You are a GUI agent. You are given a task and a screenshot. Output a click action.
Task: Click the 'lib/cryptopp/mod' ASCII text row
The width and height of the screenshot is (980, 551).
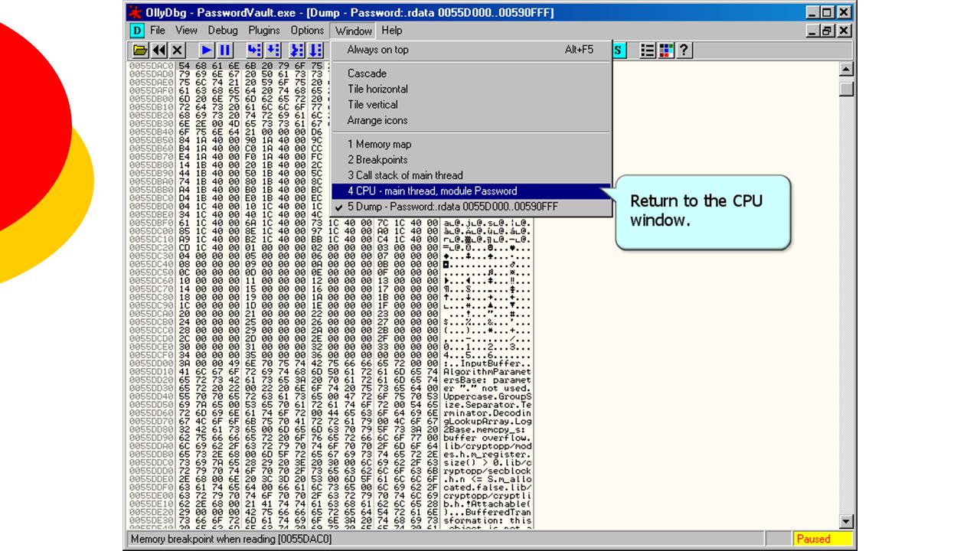[x=487, y=446]
